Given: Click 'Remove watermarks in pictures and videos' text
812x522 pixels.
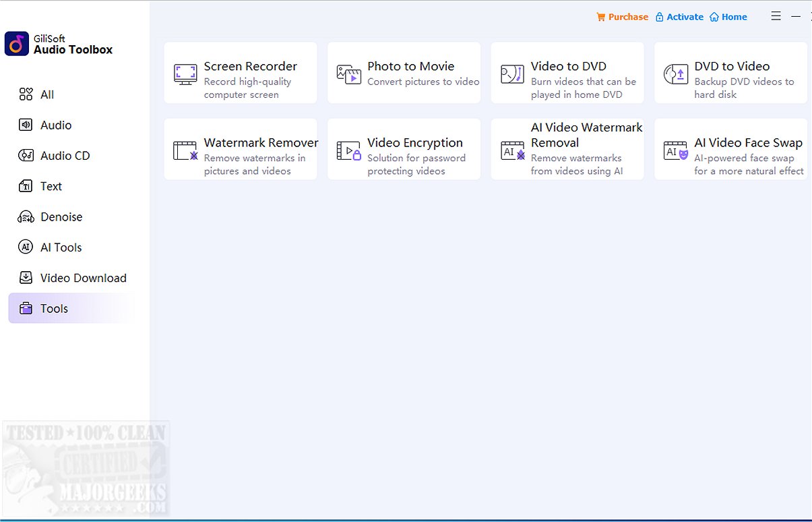Looking at the screenshot, I should [255, 165].
